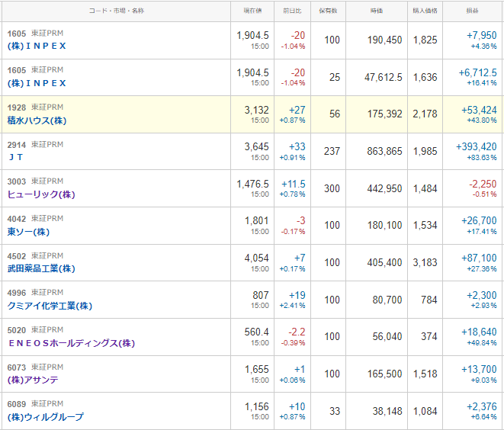Open the ENEOSホールディングス(株) link
Image resolution: width=504 pixels, height=430 pixels.
(x=72, y=343)
